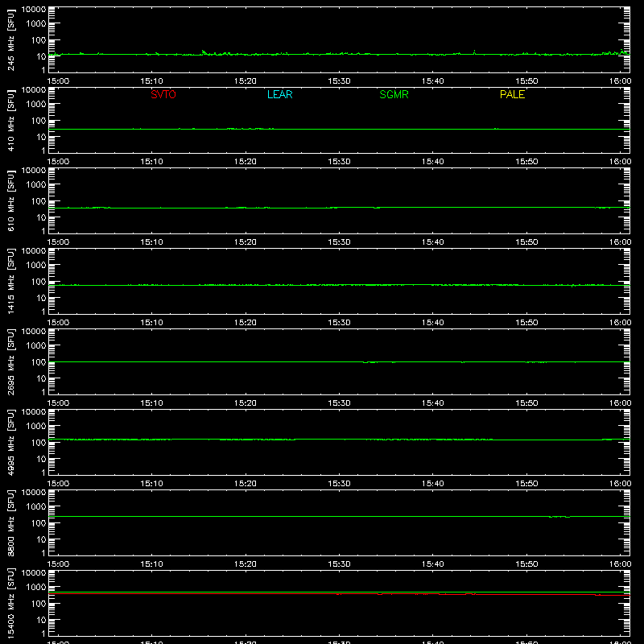Screen dimensions: 644x644
Task: Click the 1415 MHz [SFU] axis label
Action: (x=11, y=281)
